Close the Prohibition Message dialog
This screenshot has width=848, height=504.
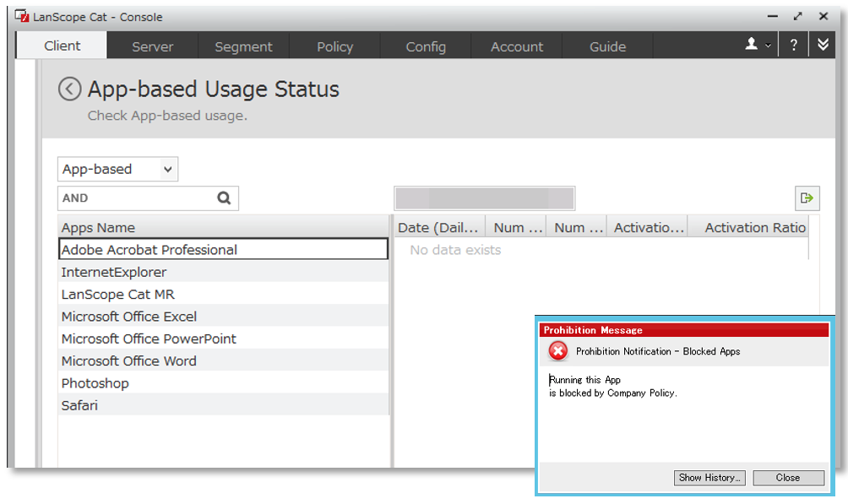pyautogui.click(x=787, y=478)
